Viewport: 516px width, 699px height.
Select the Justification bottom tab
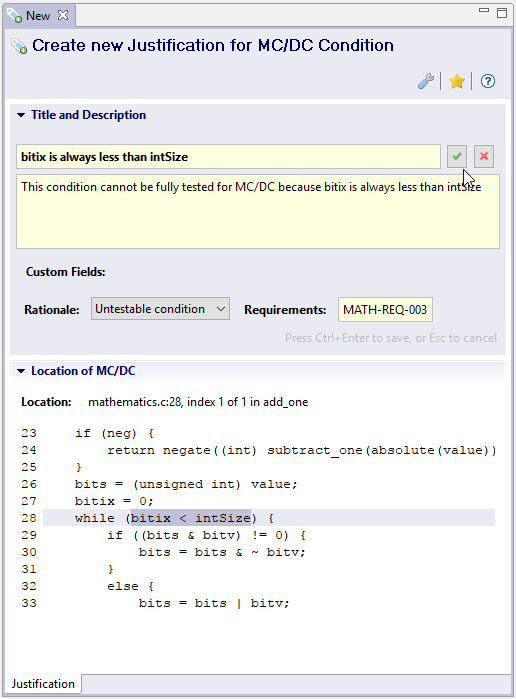click(x=43, y=684)
